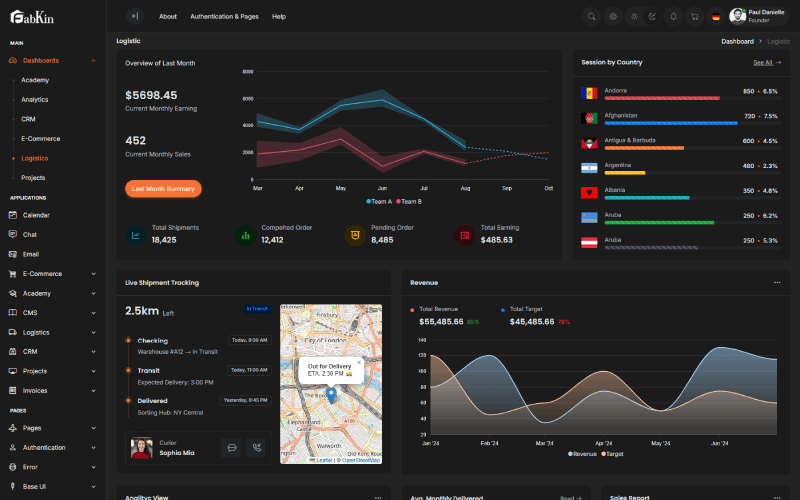Open the settings gear in the header
This screenshot has width=800, height=500.
613,16
